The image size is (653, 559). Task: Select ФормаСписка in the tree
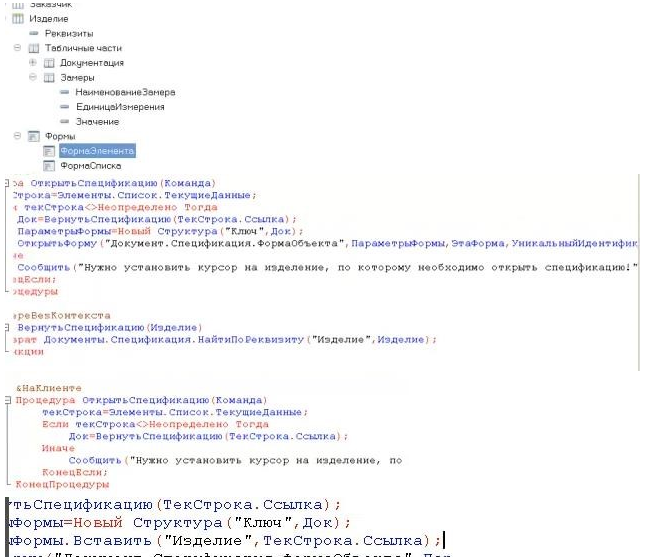coord(90,166)
